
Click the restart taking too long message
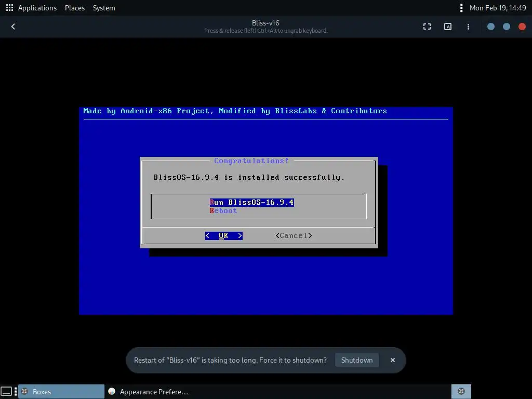tap(230, 360)
